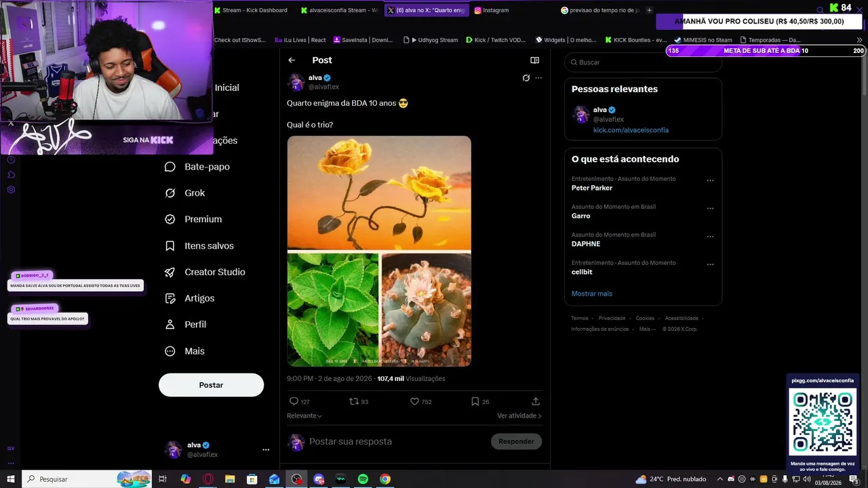Open the weather widget 24°C Pred. nublado
This screenshot has height=488, width=868.
(671, 479)
